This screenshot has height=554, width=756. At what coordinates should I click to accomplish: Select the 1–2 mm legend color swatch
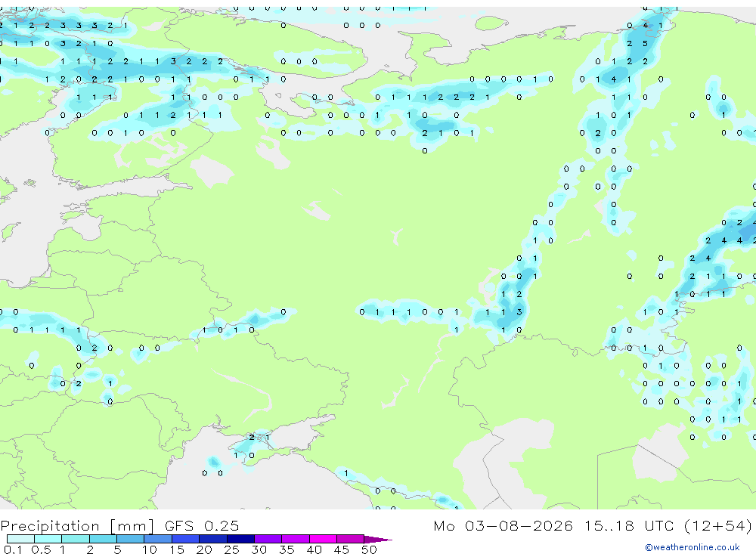[76, 539]
